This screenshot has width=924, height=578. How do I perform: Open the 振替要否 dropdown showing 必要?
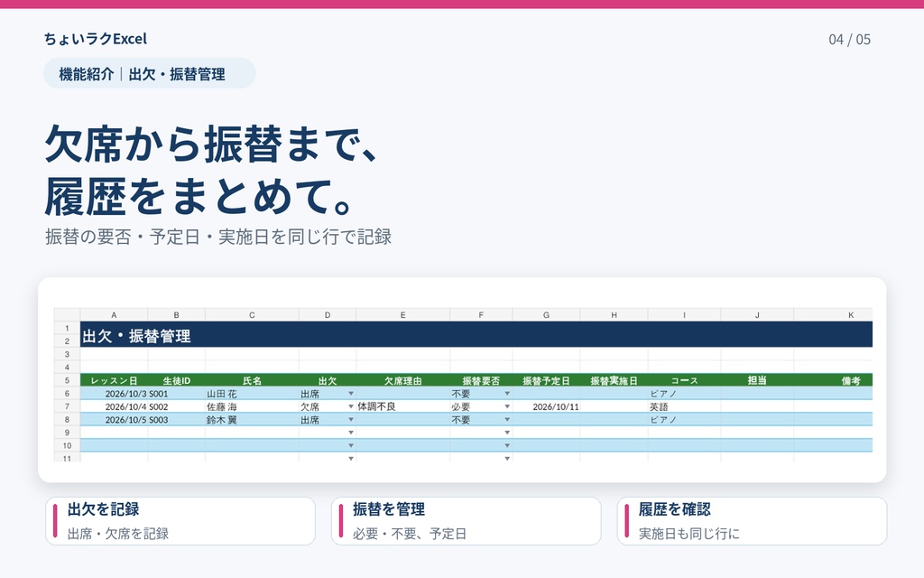coord(507,406)
